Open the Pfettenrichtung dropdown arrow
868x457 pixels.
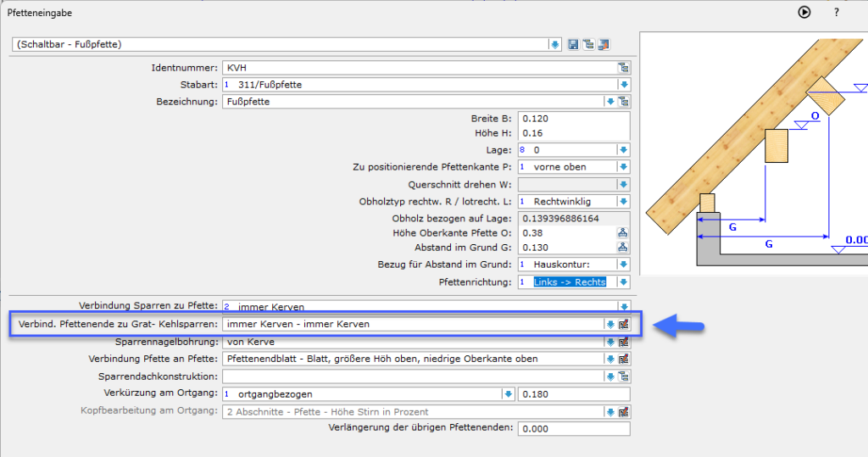point(624,281)
